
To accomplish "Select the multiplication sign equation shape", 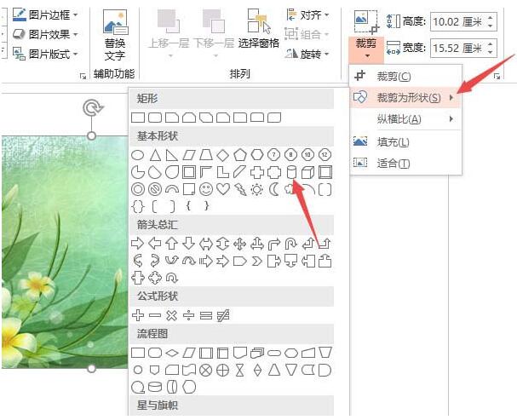I will coord(171,315).
